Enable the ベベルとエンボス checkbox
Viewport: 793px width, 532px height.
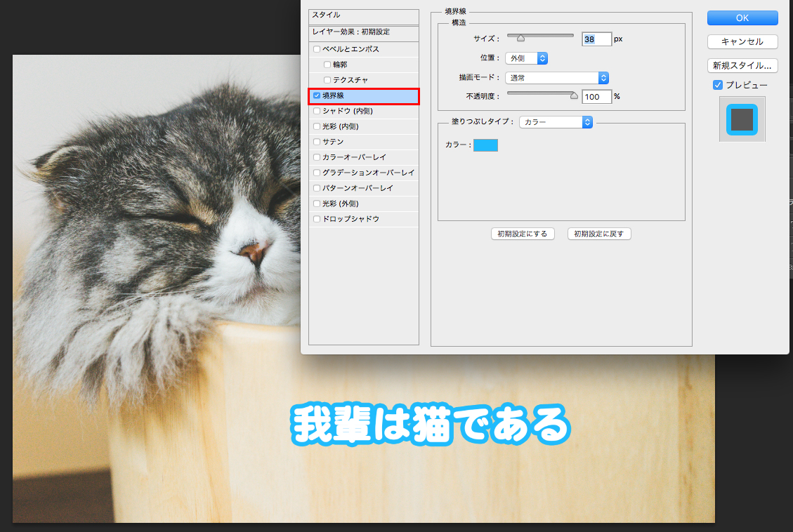317,49
